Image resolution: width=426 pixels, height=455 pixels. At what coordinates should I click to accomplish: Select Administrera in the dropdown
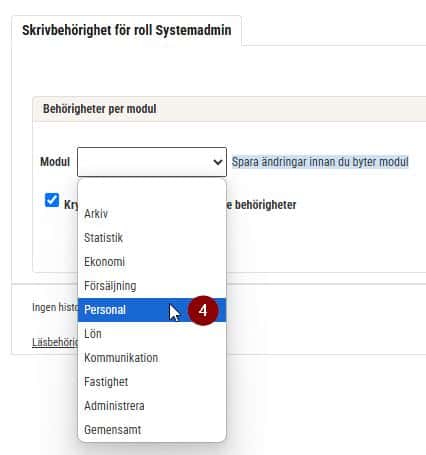click(x=152, y=406)
